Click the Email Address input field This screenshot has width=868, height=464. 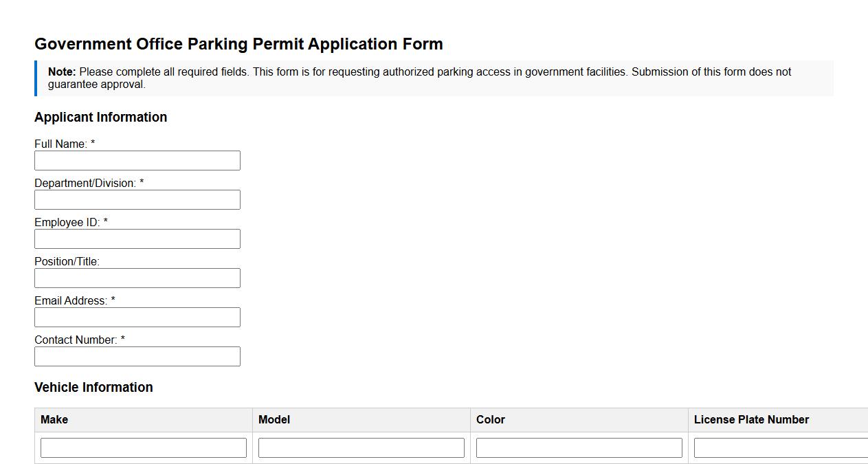click(x=137, y=317)
